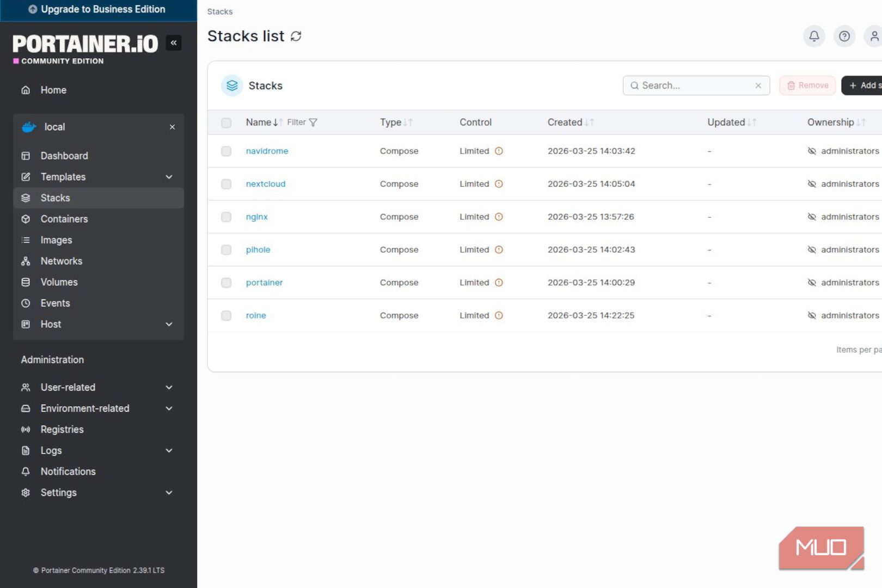Open Notifications in the sidebar
Viewport: 882px width, 588px height.
(x=99, y=471)
